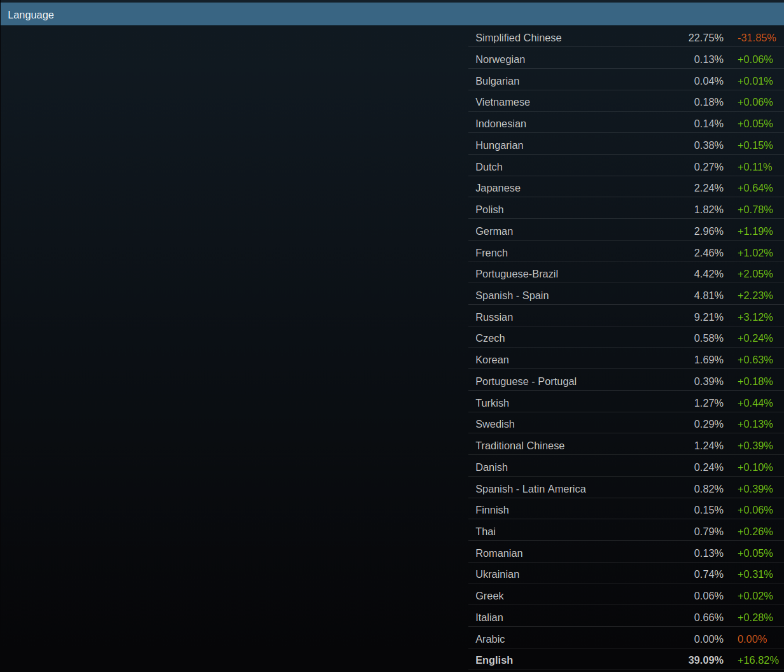The width and height of the screenshot is (784, 672).
Task: Click the +0.18% change for Portuguese - Portugal
Action: tap(755, 381)
